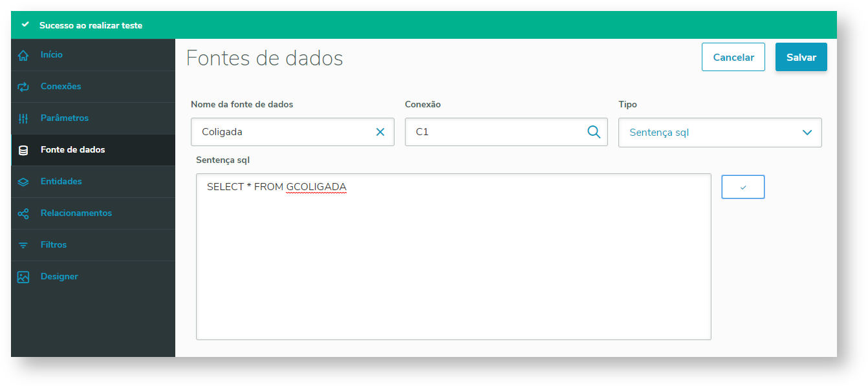Click the Fonte de dados database icon

pos(23,150)
